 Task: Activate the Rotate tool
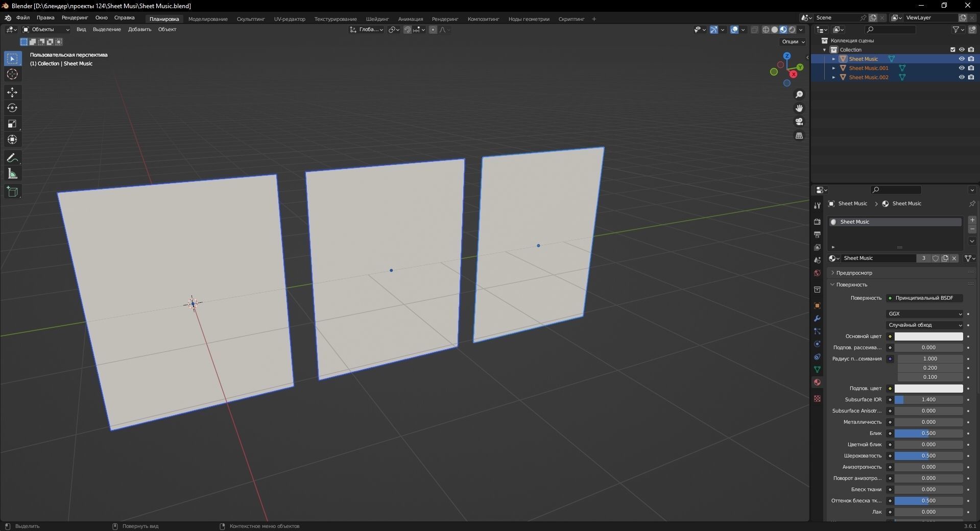12,108
